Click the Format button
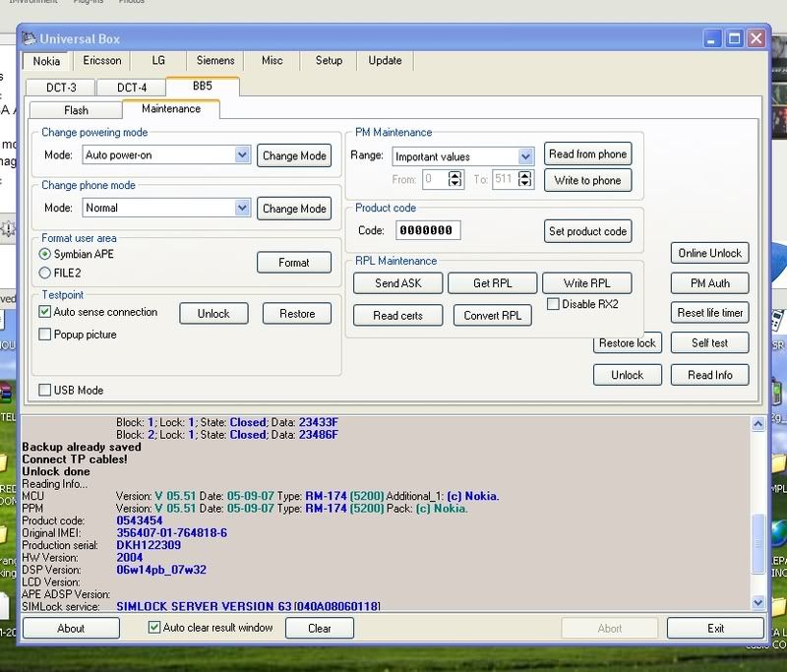The width and height of the screenshot is (787, 672). (x=294, y=263)
